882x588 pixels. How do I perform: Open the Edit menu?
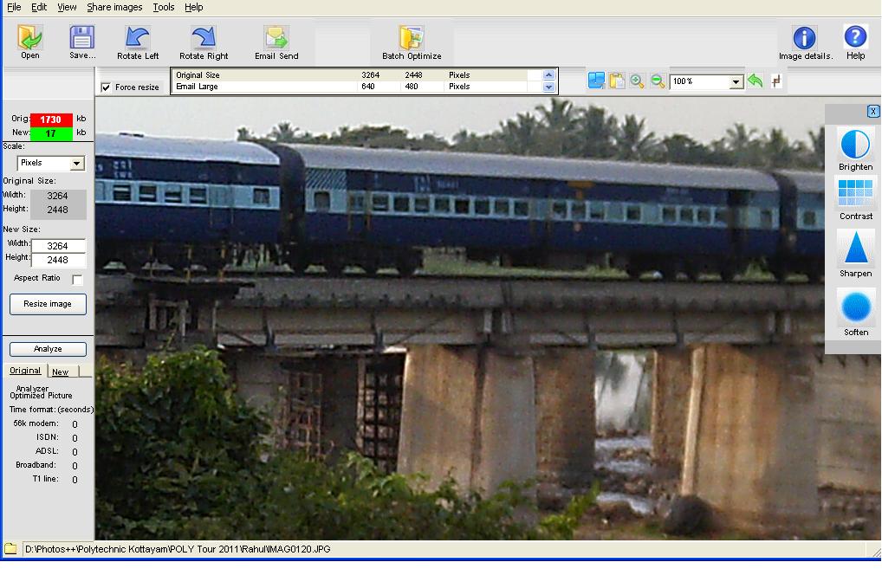pos(39,7)
